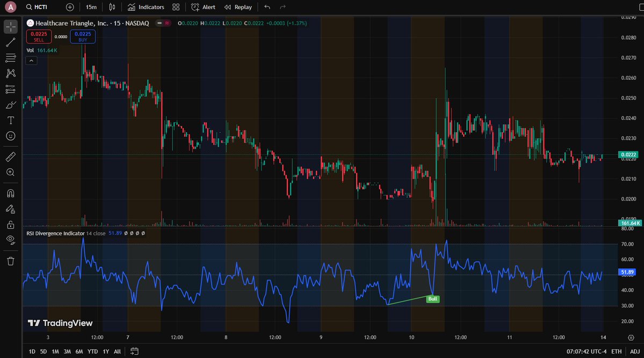Open the candlestick chart style menu
The image size is (644, 358).
tap(112, 7)
